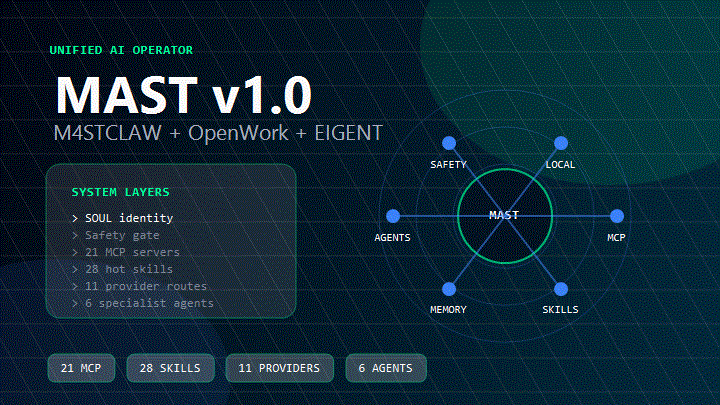Image resolution: width=720 pixels, height=405 pixels.
Task: Click the chevron before SOUL identity
Action: [75, 219]
